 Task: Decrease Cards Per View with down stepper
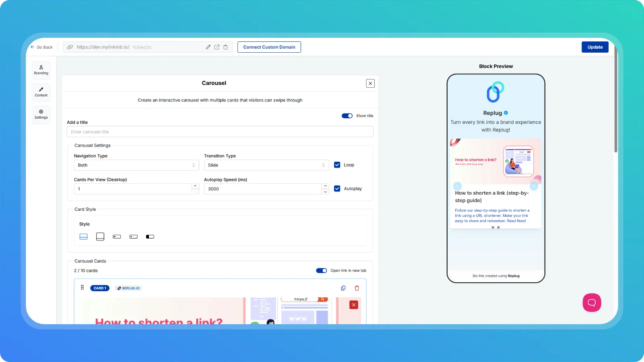(x=195, y=192)
